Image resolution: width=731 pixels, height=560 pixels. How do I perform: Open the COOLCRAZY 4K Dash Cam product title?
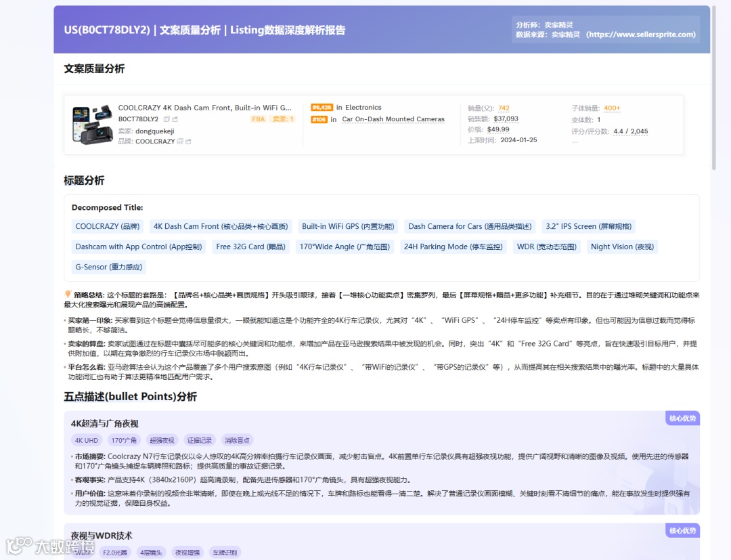[204, 108]
